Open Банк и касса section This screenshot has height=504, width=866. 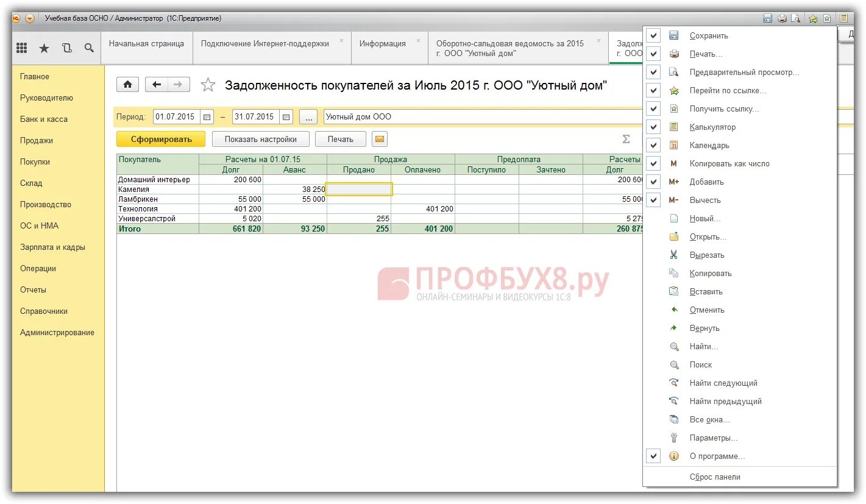click(44, 119)
